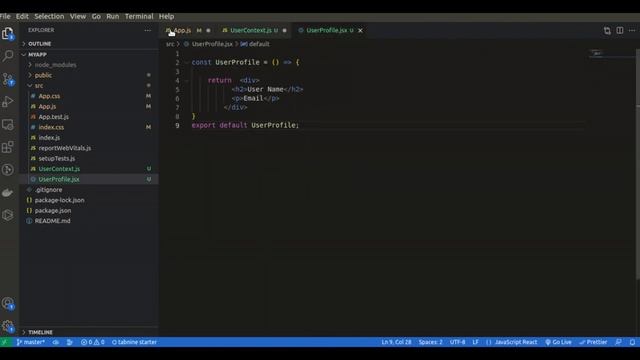Open the Manage gear icon
The image size is (640, 360).
8,326
